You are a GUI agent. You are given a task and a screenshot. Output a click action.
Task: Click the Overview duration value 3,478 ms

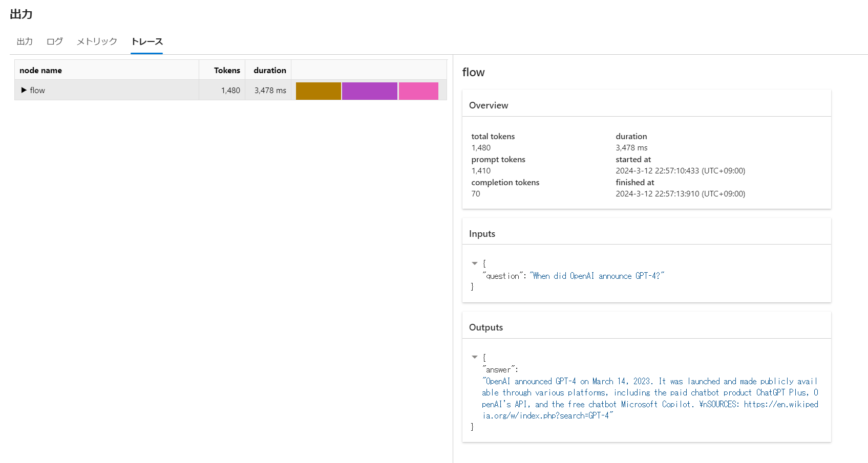pos(631,147)
